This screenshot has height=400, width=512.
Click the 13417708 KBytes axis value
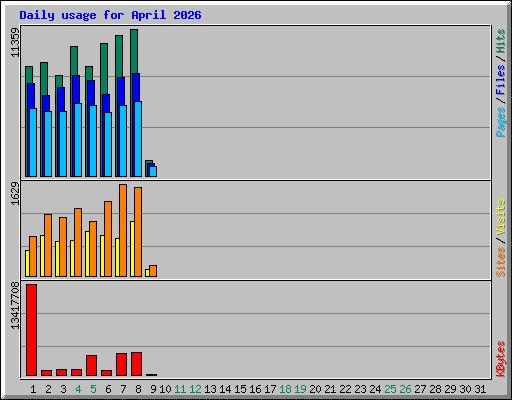pos(15,305)
